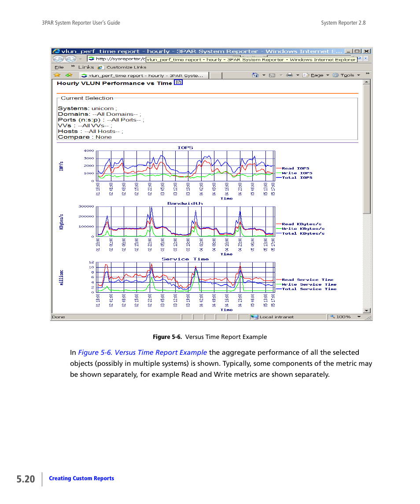Click the address bar URL field
The height and width of the screenshot is (504, 420).
(117, 59)
